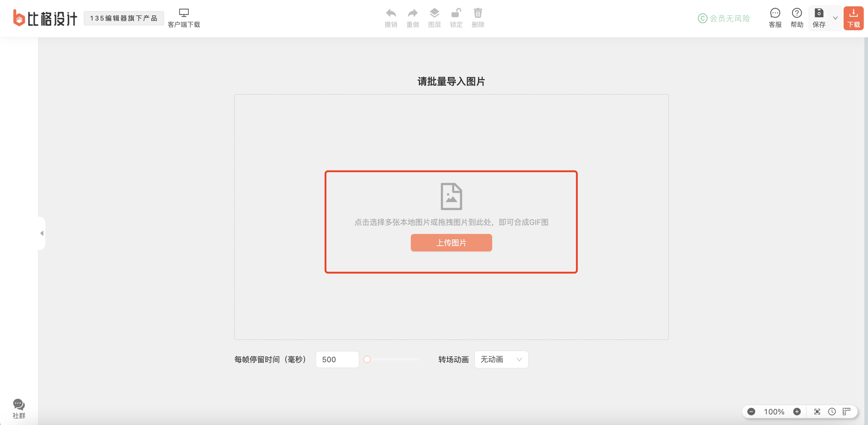Toggle the ruler icon
This screenshot has height=425, width=868.
846,411
